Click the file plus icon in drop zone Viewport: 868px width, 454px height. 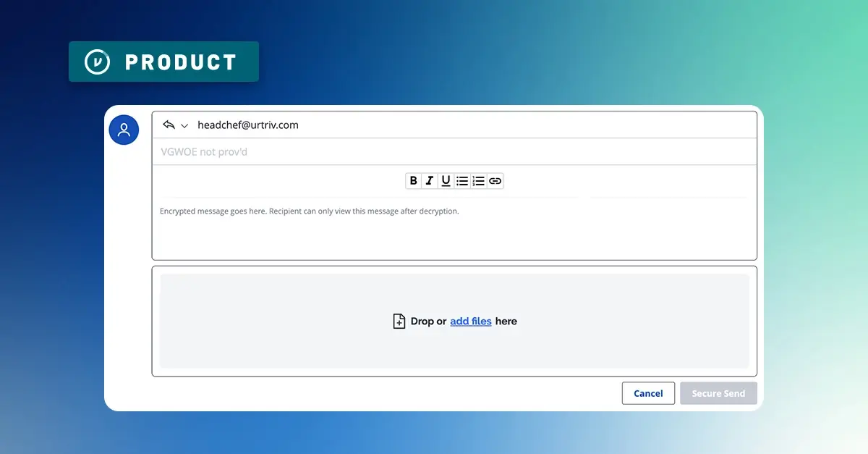[399, 321]
